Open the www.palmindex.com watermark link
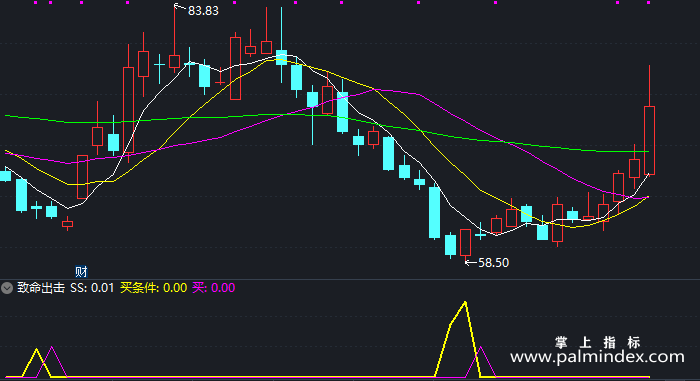This screenshot has width=700, height=381. (597, 357)
